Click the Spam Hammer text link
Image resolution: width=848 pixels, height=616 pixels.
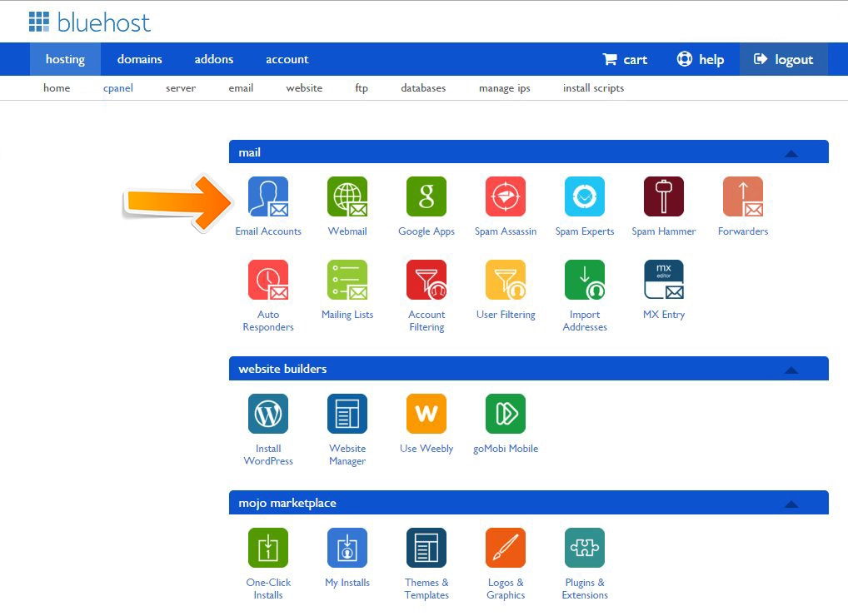point(664,231)
